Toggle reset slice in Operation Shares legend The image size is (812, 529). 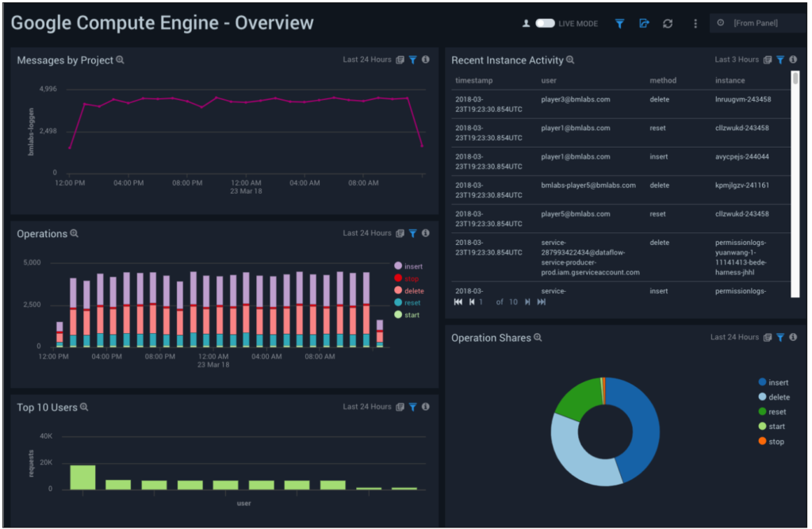pos(772,412)
